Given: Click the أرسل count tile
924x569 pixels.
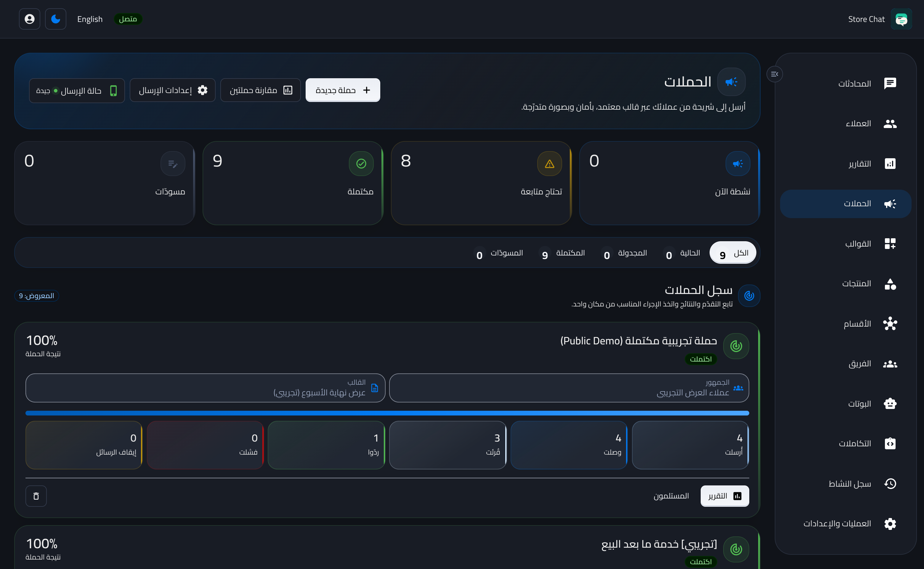Looking at the screenshot, I should point(690,445).
